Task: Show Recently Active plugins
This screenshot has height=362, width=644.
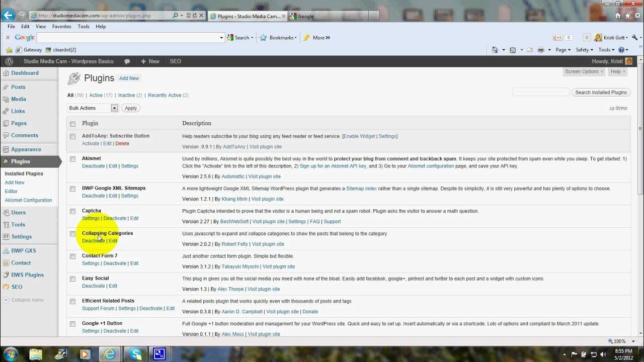Action: (x=168, y=95)
